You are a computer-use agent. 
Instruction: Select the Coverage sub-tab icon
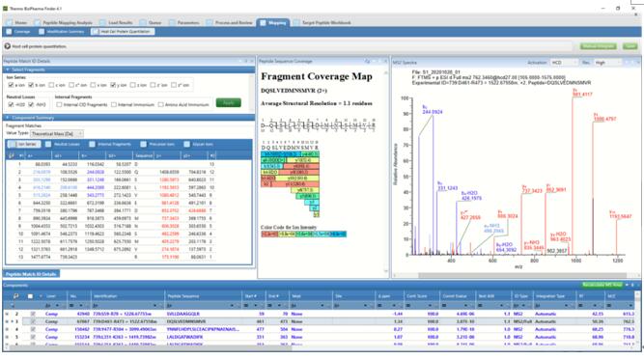pyautogui.click(x=9, y=32)
